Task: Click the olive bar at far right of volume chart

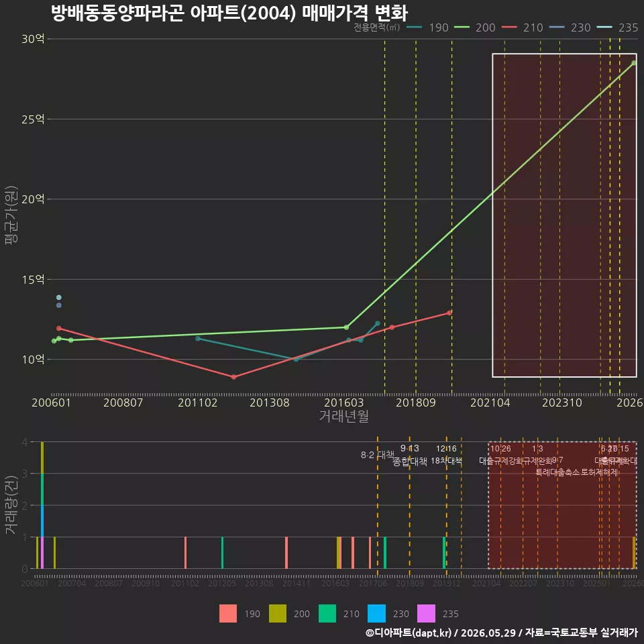Action: 634,553
